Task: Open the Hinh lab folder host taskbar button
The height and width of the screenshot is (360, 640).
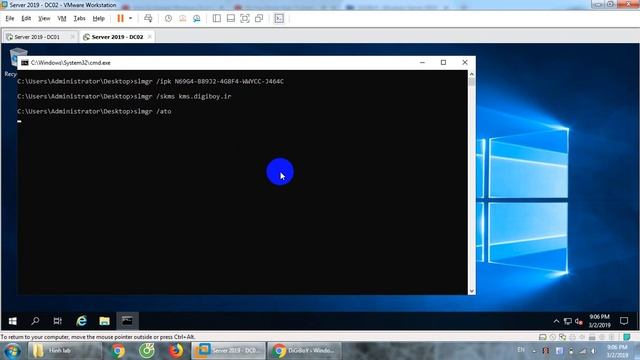Action: click(x=64, y=351)
